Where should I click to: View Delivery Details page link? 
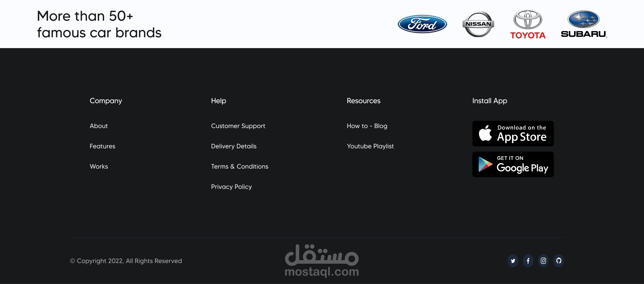click(233, 146)
